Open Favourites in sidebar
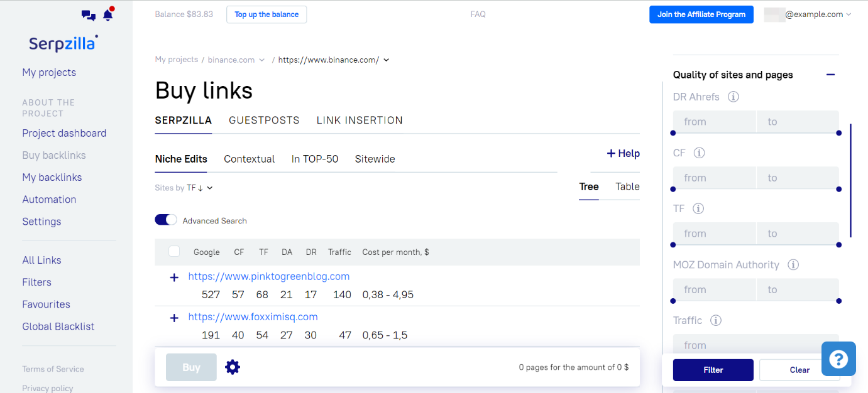The height and width of the screenshot is (393, 868). (46, 304)
